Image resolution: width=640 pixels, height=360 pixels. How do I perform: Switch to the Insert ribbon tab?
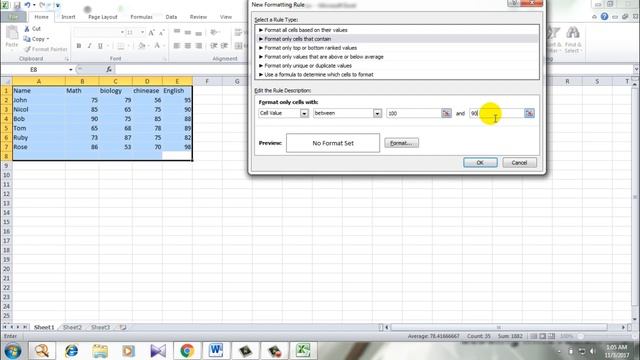(x=68, y=17)
